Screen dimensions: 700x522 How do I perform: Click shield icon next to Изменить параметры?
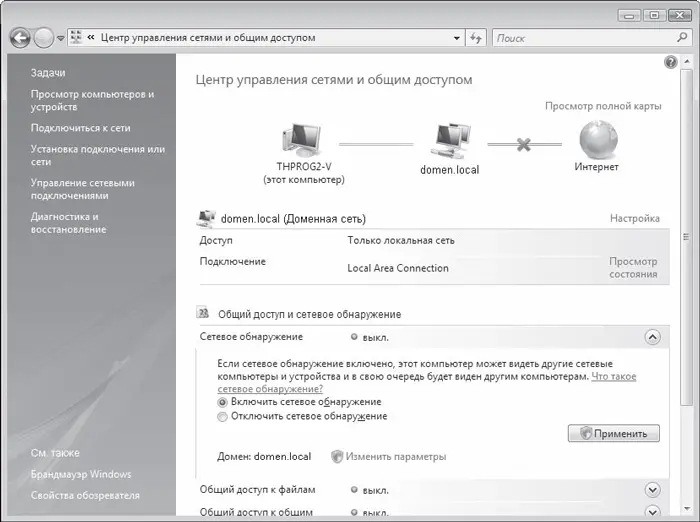(337, 456)
